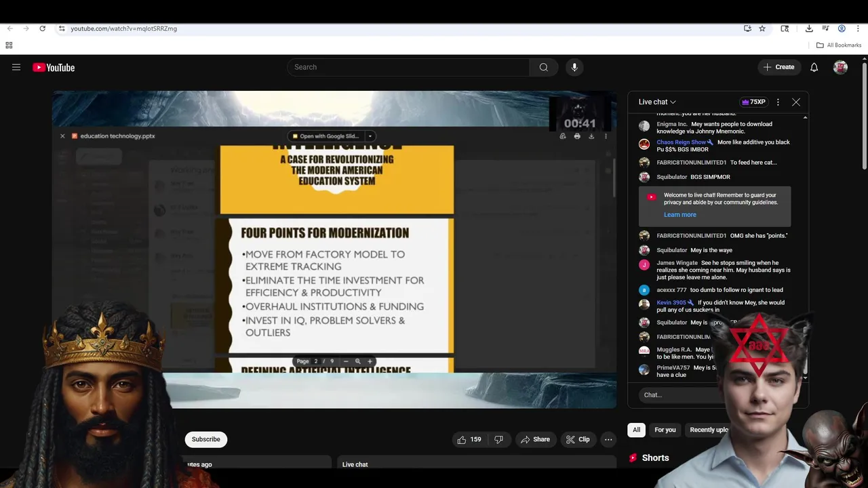Open the browser media control icon

(x=825, y=28)
